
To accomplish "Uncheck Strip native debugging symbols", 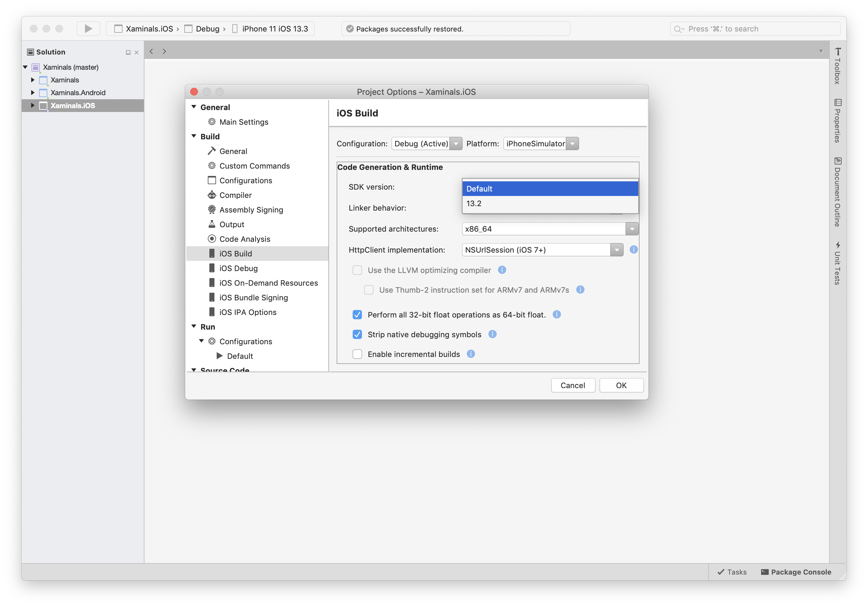I will pyautogui.click(x=357, y=334).
